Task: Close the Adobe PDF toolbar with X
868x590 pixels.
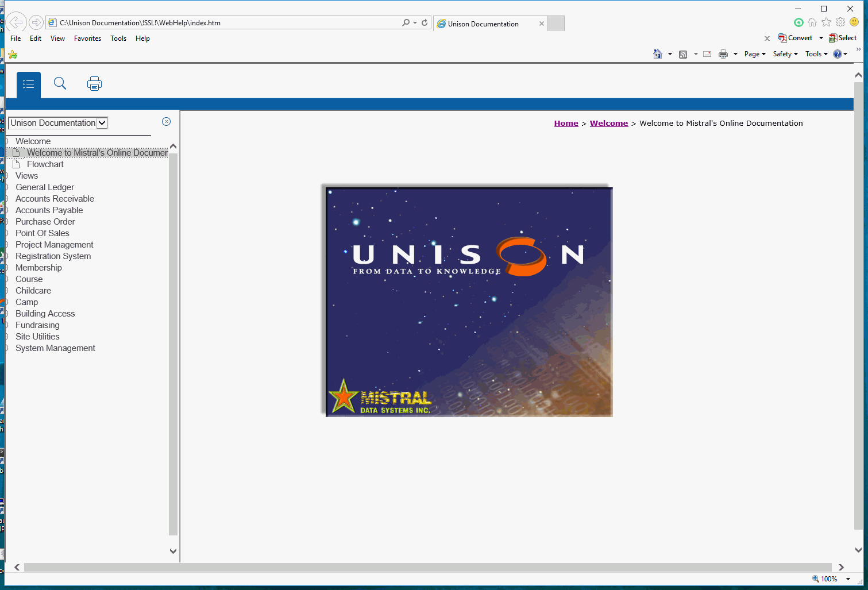Action: (767, 38)
